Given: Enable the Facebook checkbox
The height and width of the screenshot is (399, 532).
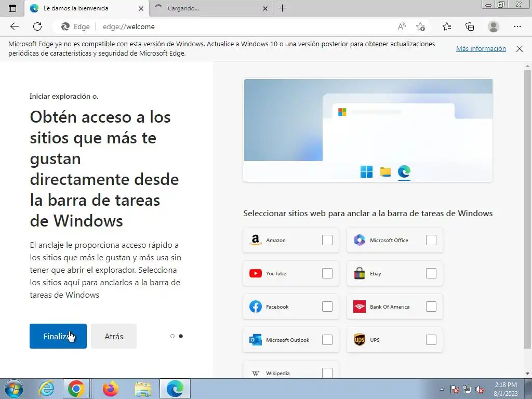Looking at the screenshot, I should pos(327,307).
